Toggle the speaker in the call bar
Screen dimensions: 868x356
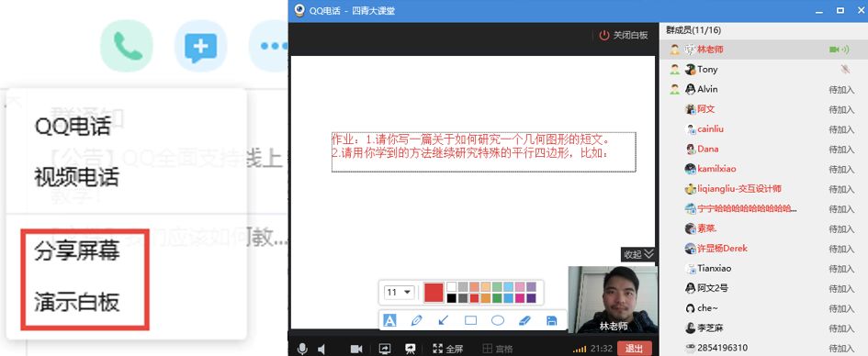[x=321, y=349]
